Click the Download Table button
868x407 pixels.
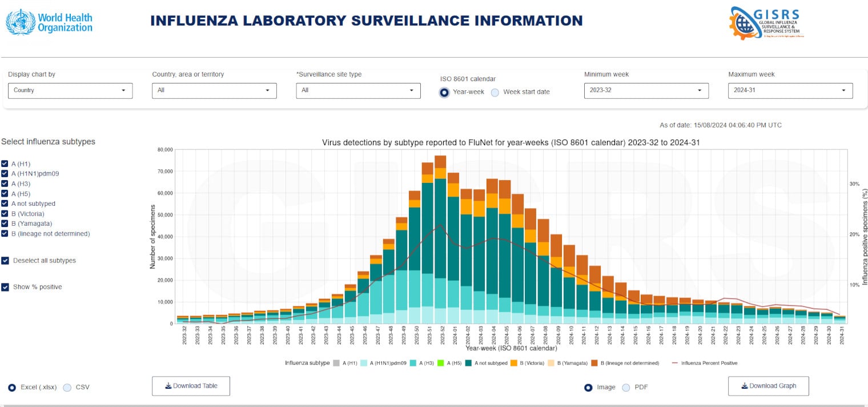tap(191, 386)
